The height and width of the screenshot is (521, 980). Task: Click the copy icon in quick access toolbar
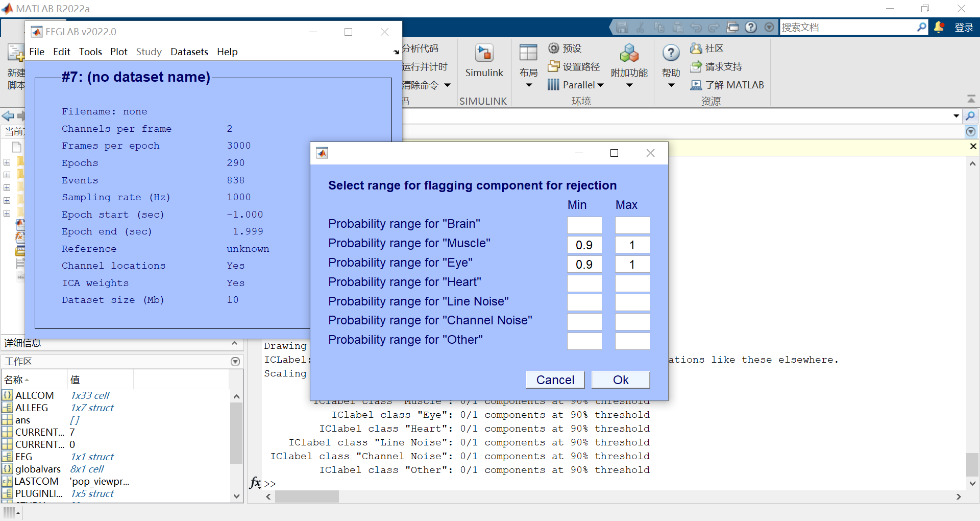[659, 27]
